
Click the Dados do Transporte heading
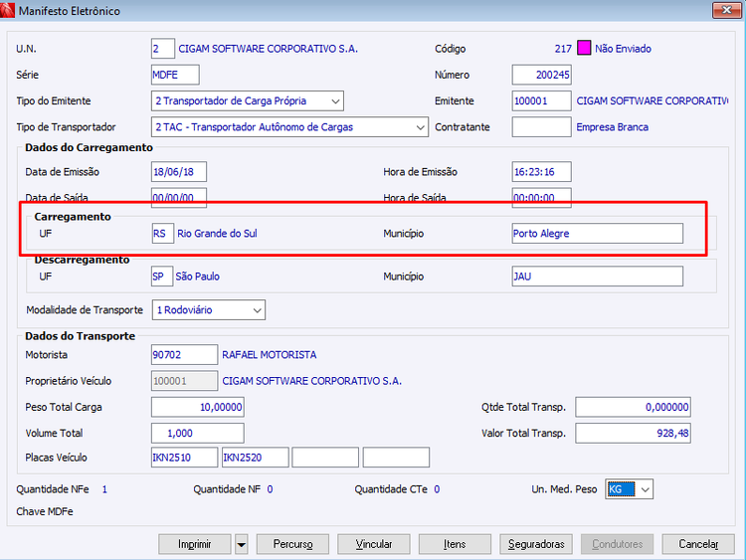80,336
